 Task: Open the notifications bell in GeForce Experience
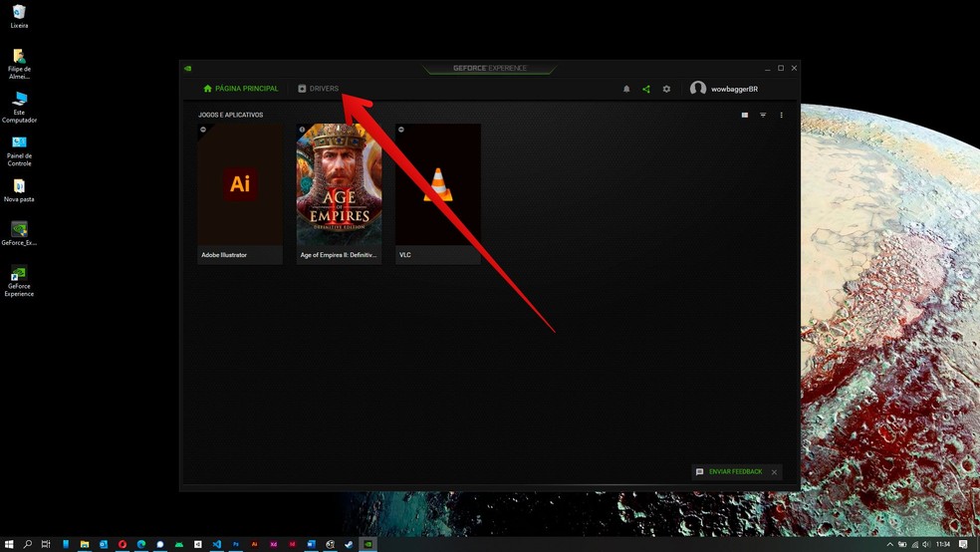[626, 89]
